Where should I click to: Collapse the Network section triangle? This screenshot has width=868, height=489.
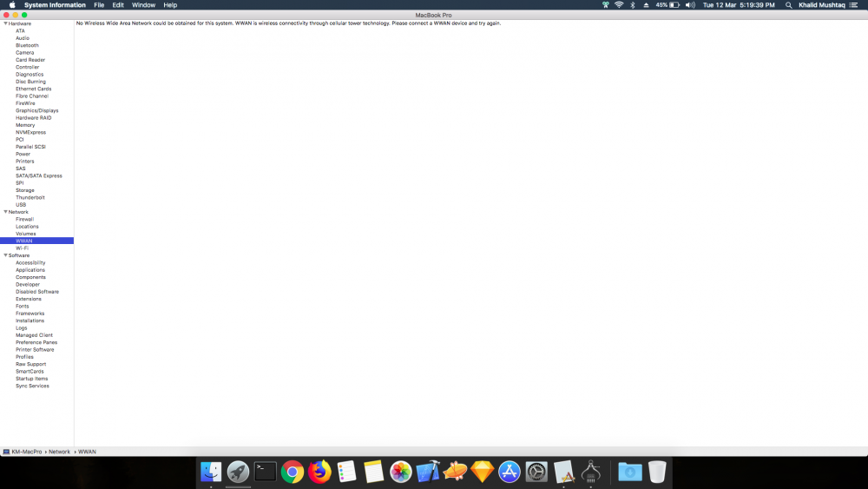(x=5, y=212)
